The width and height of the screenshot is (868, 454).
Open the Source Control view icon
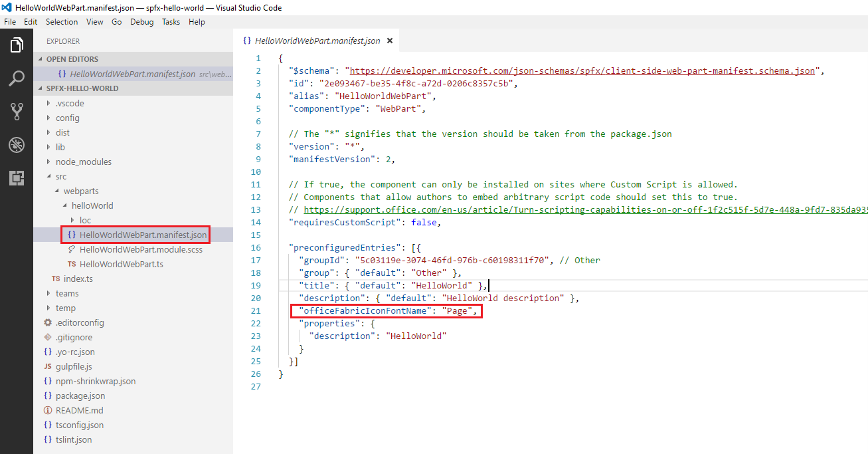(17, 112)
